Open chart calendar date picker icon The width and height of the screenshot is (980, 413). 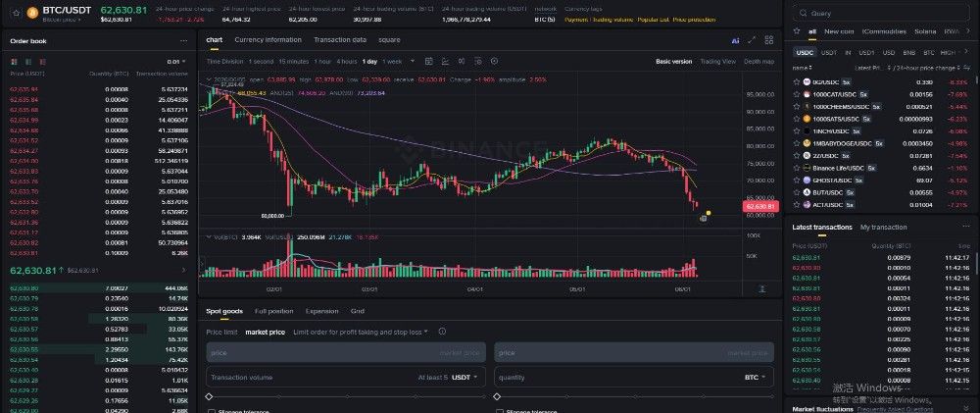[429, 62]
